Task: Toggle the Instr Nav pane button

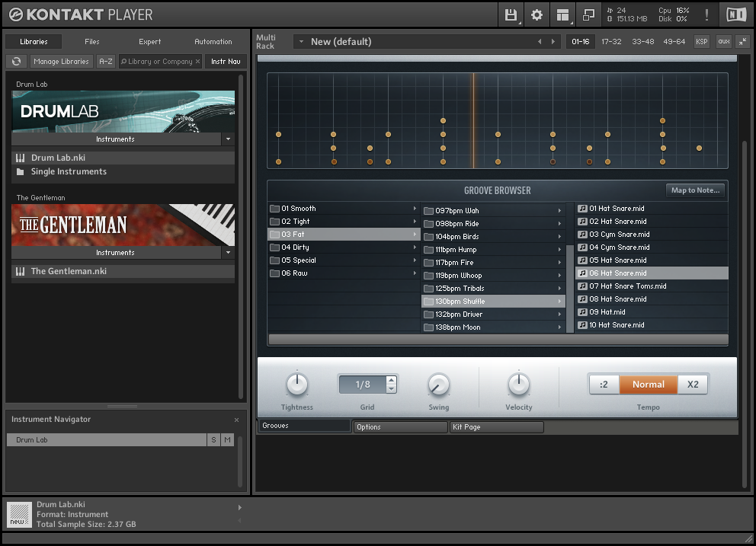Action: coord(226,61)
